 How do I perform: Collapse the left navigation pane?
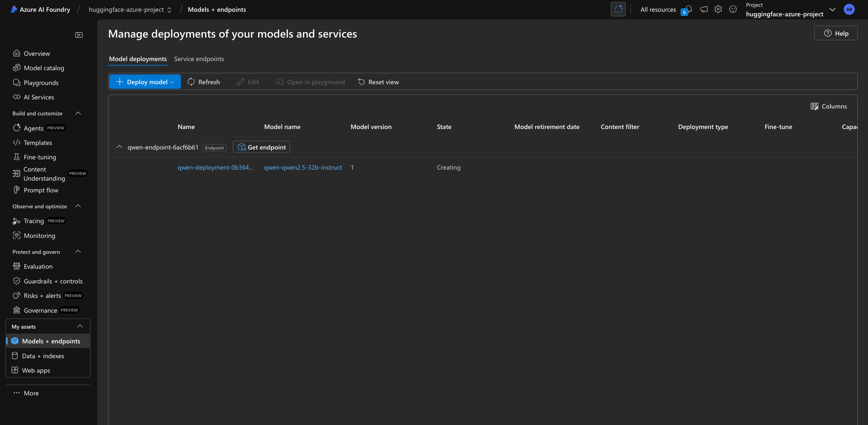click(x=79, y=35)
